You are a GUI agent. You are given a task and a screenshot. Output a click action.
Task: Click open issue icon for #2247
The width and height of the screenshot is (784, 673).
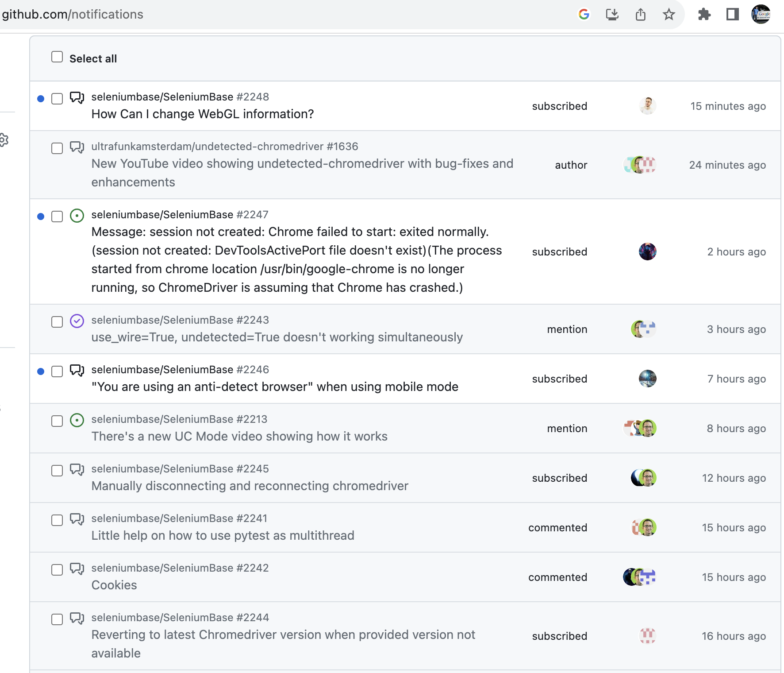pos(77,216)
